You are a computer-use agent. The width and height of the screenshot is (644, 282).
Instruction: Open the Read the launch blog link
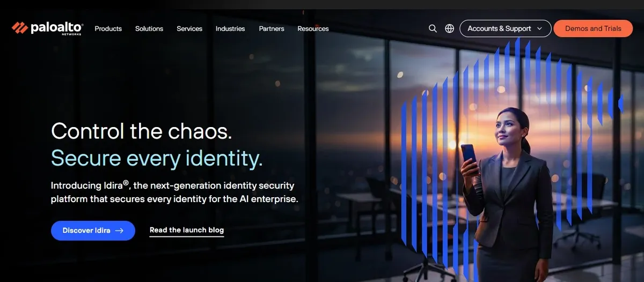tap(187, 231)
